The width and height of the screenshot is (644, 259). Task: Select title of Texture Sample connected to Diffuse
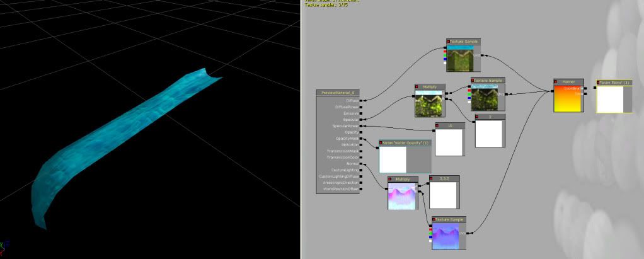point(463,42)
